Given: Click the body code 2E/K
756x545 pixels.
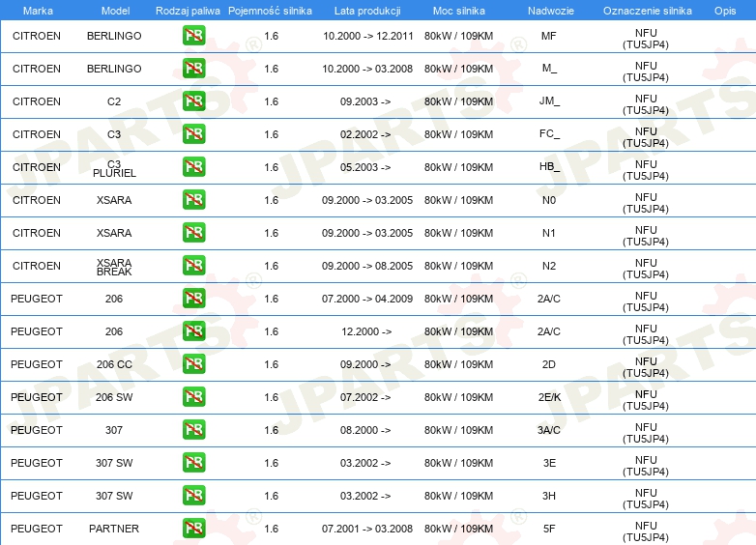Looking at the screenshot, I should click(x=550, y=397).
